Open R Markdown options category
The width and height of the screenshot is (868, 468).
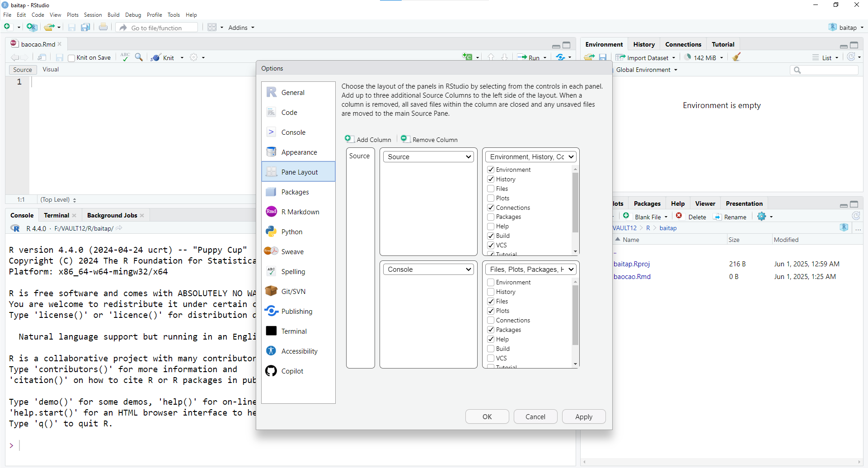point(298,212)
